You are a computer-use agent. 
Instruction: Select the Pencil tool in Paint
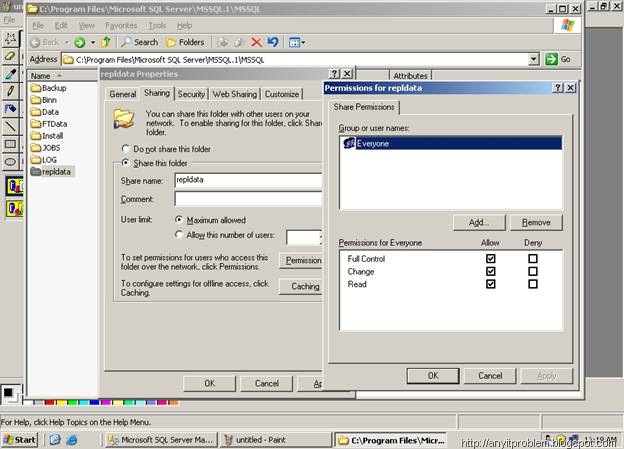(10, 92)
